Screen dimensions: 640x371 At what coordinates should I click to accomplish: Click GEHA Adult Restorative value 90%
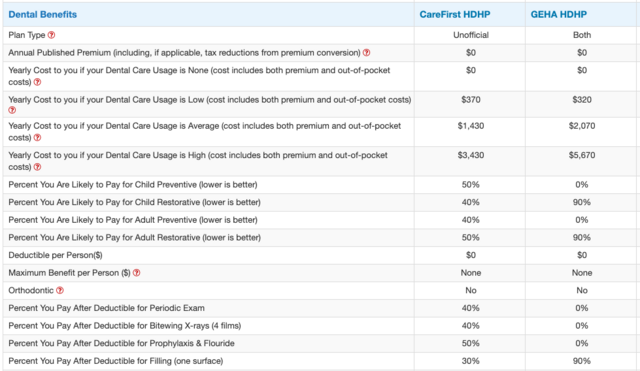(582, 238)
